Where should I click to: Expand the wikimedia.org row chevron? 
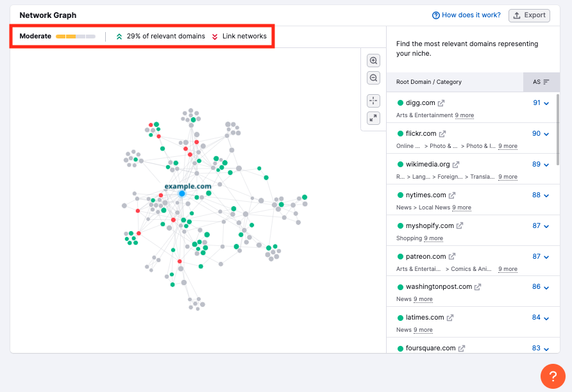(x=546, y=165)
